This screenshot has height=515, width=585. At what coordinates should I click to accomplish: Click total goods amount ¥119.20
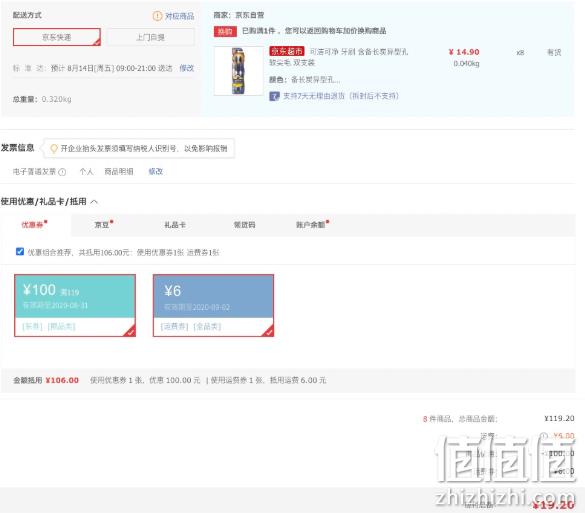click(x=559, y=418)
